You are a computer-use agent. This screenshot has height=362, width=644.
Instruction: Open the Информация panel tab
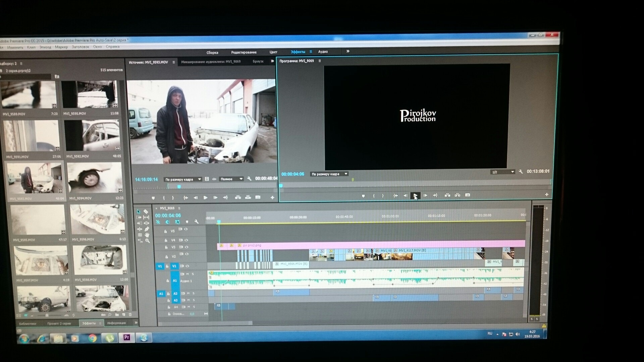tap(116, 323)
